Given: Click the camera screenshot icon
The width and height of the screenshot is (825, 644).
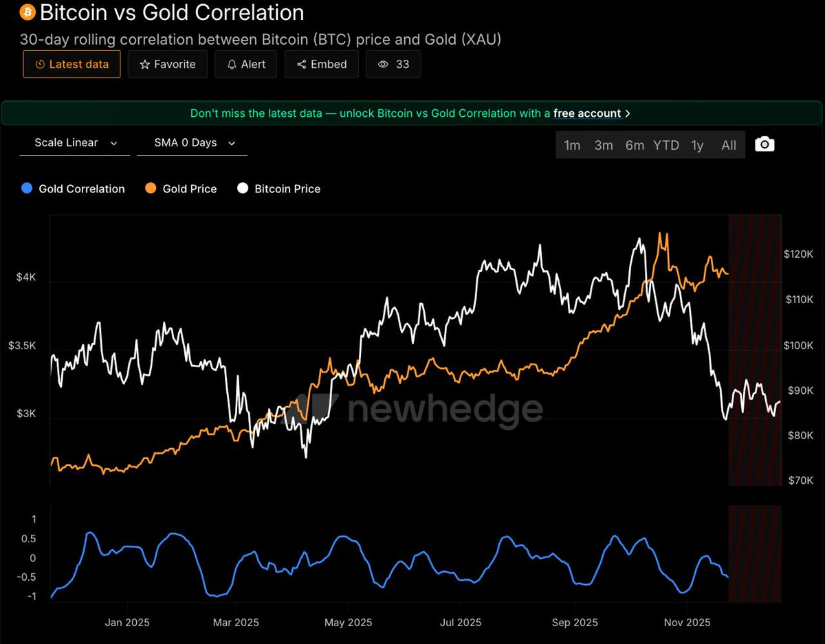Looking at the screenshot, I should (764, 144).
